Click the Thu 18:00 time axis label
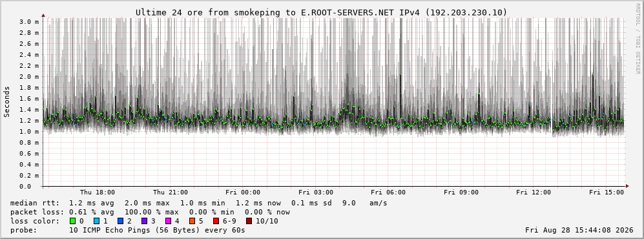The height and width of the screenshot is (239, 644). pos(98,192)
